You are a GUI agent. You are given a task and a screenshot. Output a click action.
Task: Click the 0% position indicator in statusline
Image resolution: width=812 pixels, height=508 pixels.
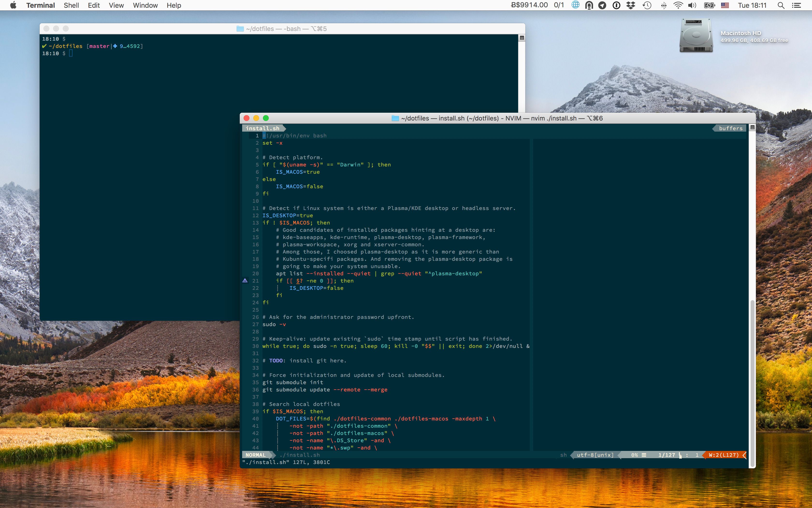[x=635, y=455]
